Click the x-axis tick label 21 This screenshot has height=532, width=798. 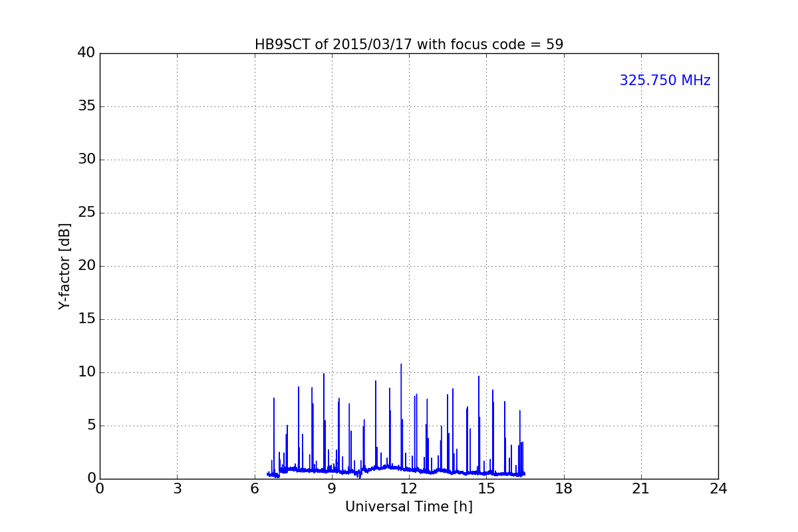click(641, 489)
